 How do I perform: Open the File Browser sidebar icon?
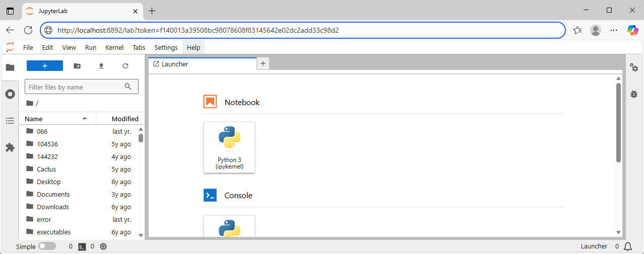pos(10,67)
